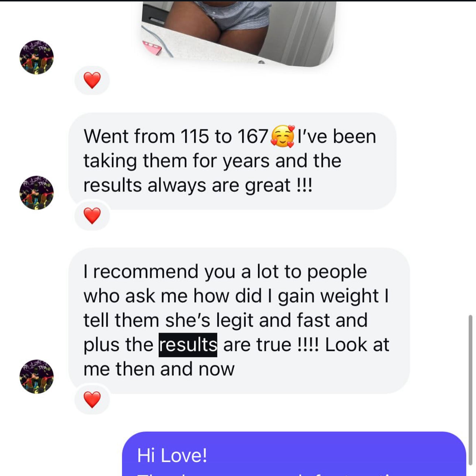
Task: Click 'results always are great !!!' text line
Action: tap(198, 185)
